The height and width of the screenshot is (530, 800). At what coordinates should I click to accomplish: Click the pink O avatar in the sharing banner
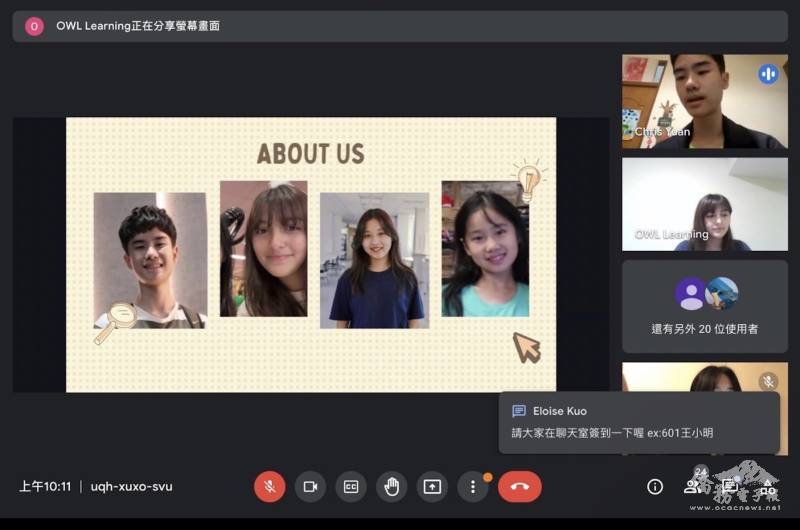[x=34, y=26]
